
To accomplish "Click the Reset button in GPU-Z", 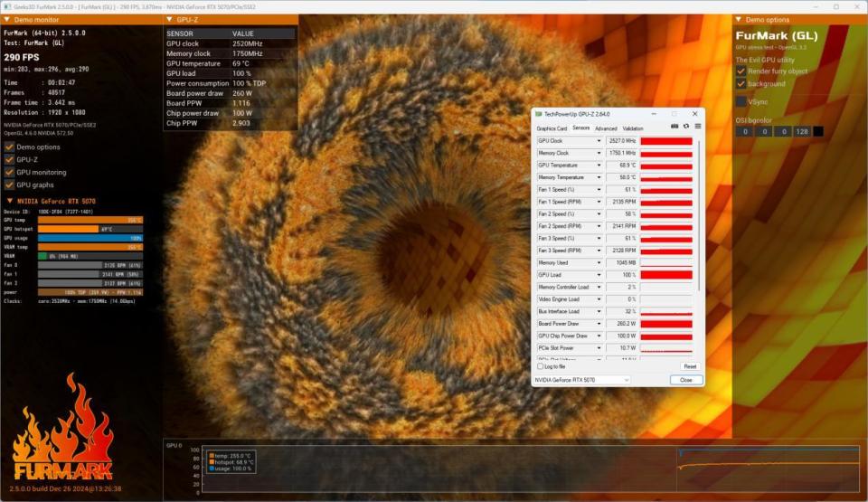I will click(690, 366).
